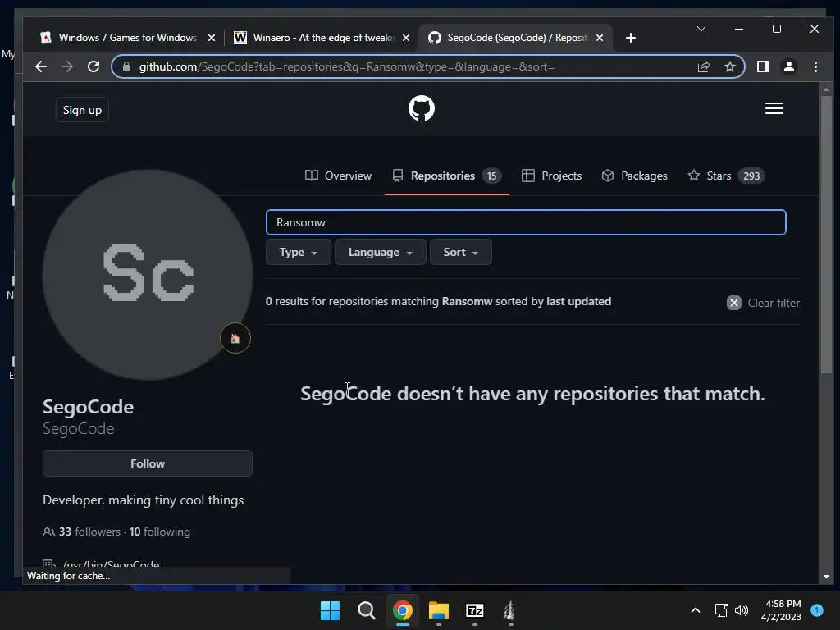The width and height of the screenshot is (840, 630).
Task: Close the Winaero tab
Action: click(406, 38)
